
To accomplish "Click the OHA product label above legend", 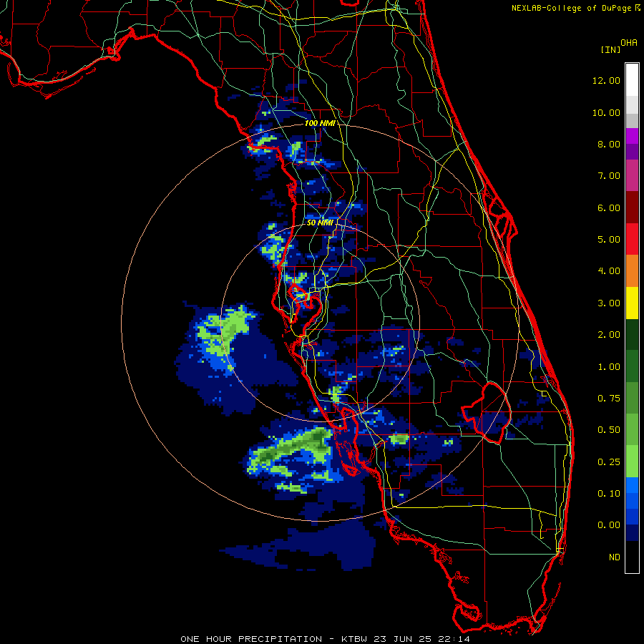I will tap(628, 43).
